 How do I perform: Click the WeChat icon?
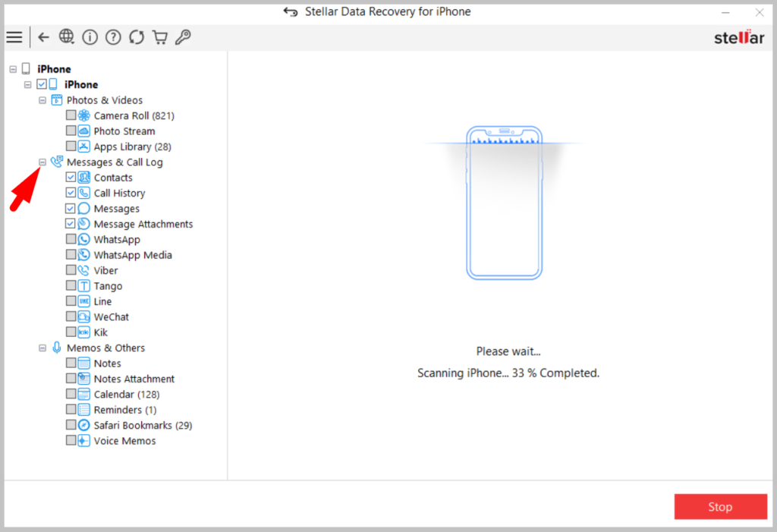(84, 316)
